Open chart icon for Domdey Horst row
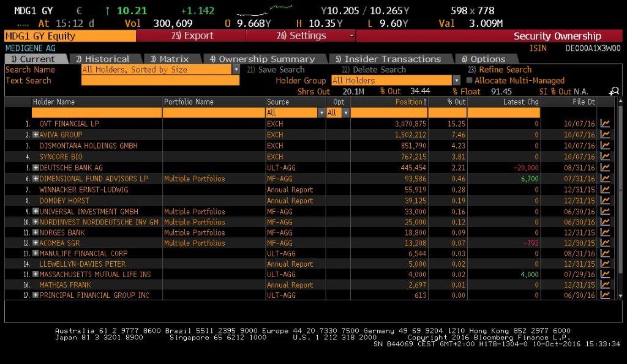 (x=605, y=201)
